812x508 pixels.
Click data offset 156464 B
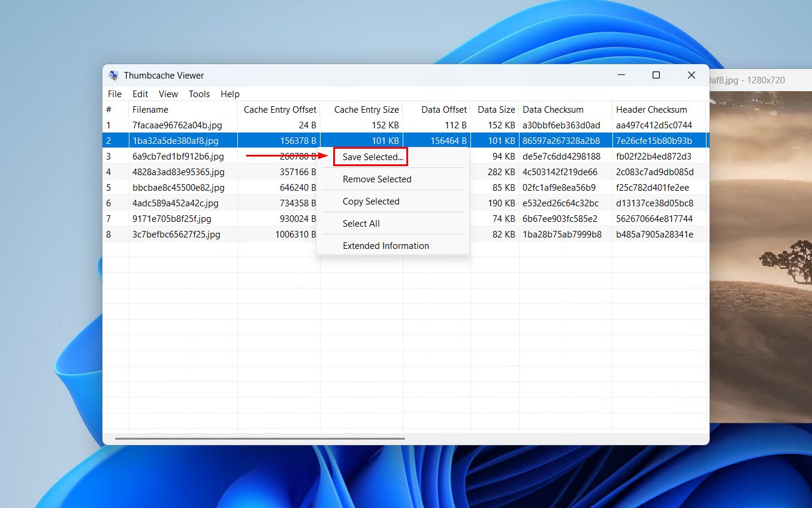point(448,141)
